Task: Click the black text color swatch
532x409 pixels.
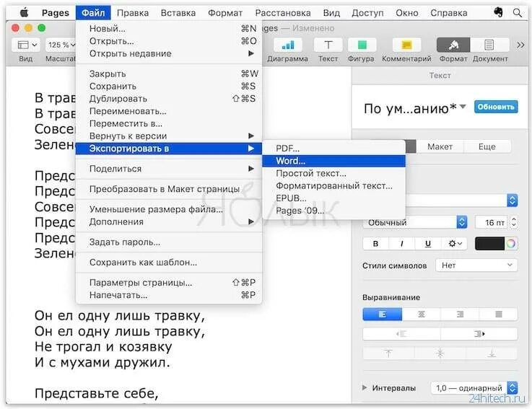Action: 489,244
